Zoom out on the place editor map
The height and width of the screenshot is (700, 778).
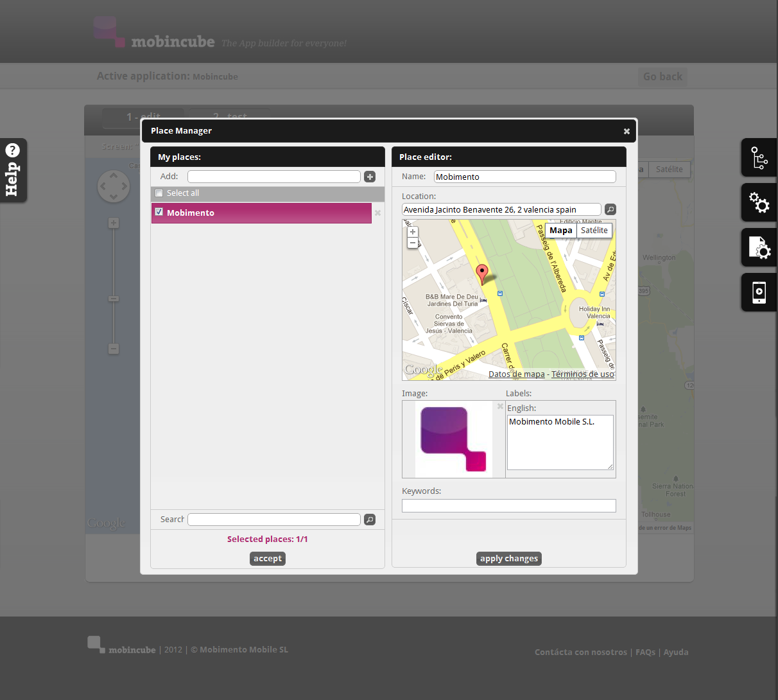[x=413, y=243]
